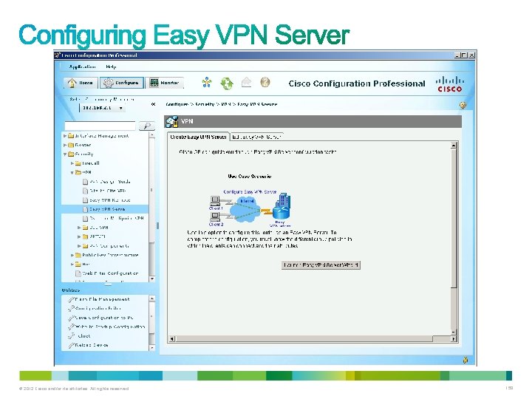This screenshot has height=399, width=532.
Task: Expand the GETVPN folder
Action: 79,236
